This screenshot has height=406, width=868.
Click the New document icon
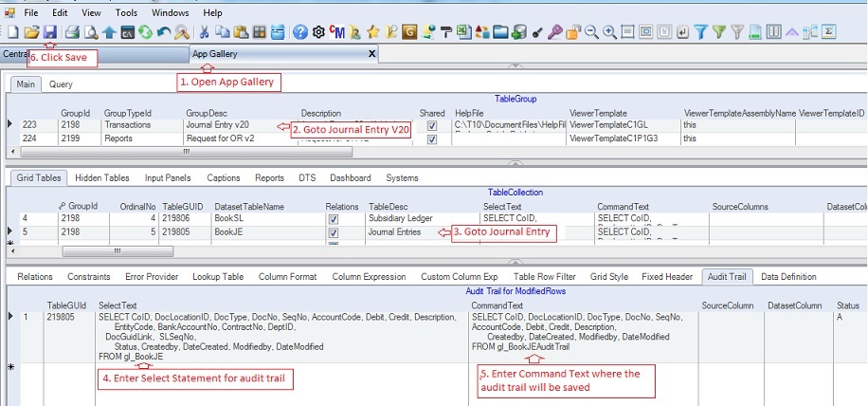pyautogui.click(x=12, y=32)
